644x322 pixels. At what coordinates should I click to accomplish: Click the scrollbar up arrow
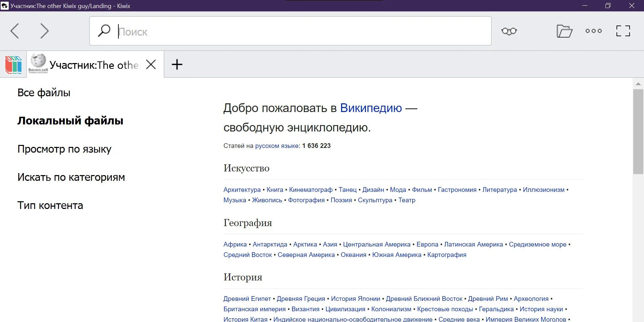(x=638, y=84)
